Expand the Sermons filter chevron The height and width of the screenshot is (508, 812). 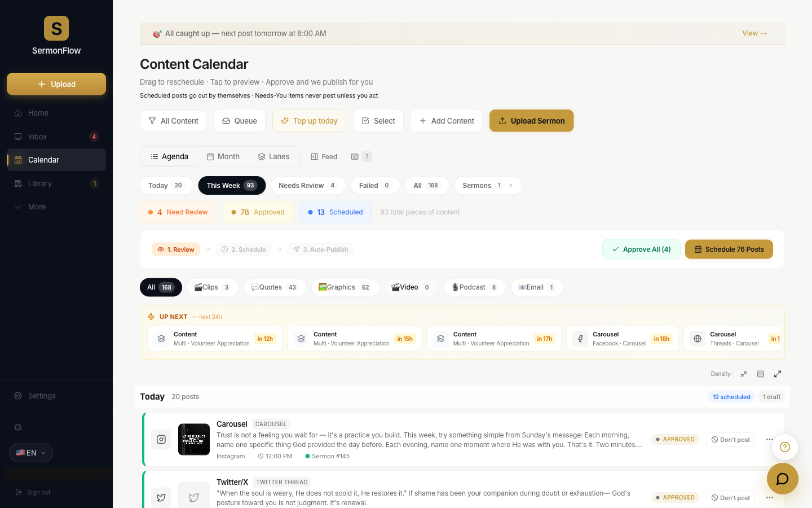[510, 185]
